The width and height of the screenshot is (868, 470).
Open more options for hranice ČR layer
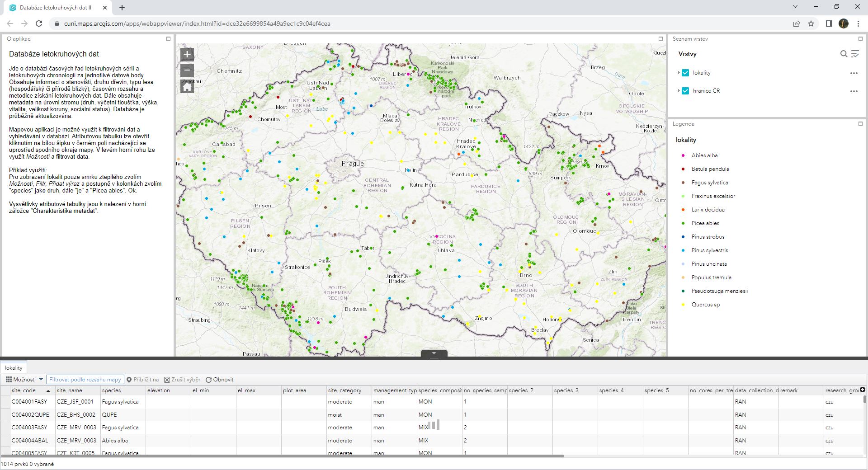[x=854, y=91]
